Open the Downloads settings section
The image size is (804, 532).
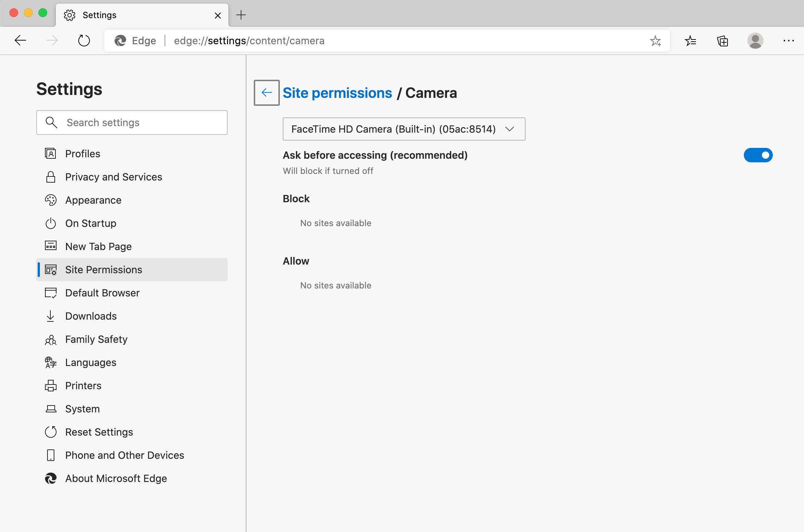click(x=91, y=316)
